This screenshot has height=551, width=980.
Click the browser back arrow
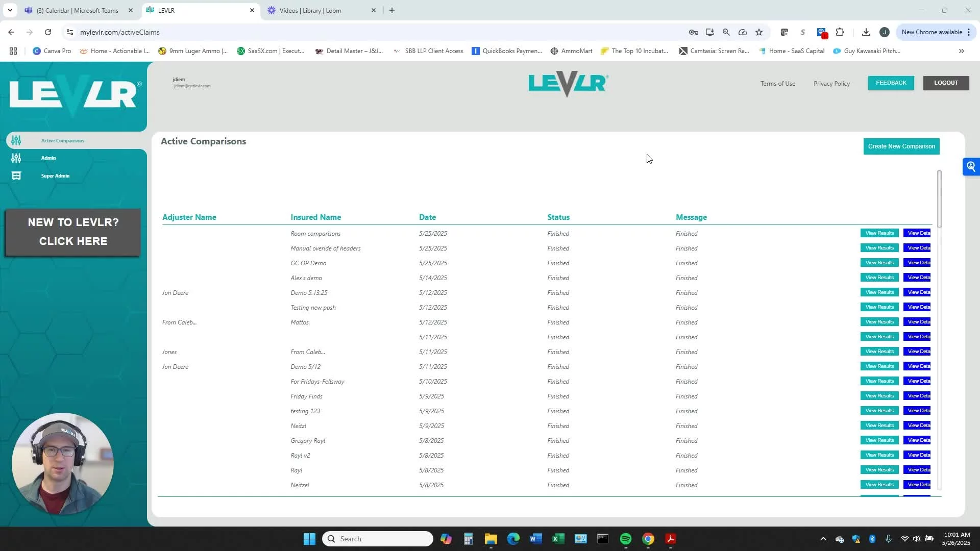point(11,32)
